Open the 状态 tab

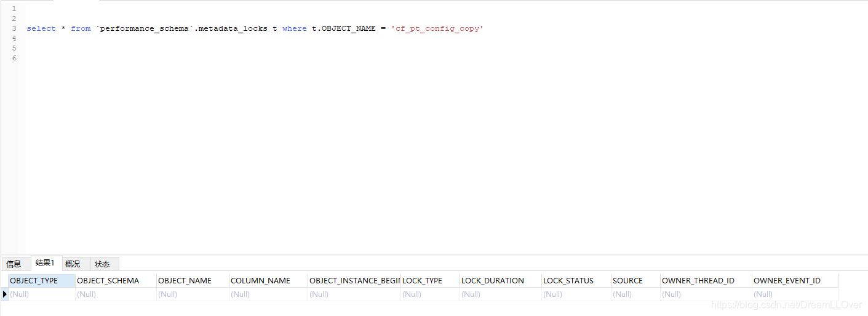click(x=104, y=264)
